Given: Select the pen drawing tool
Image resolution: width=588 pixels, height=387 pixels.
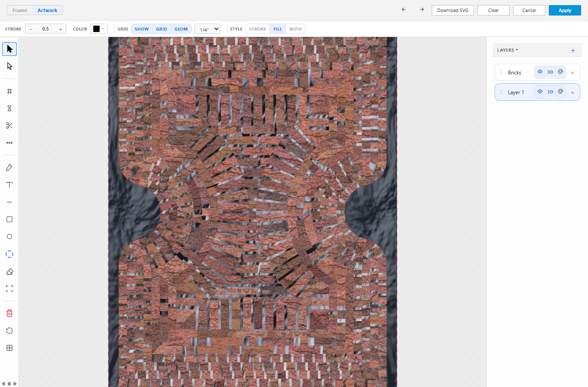Looking at the screenshot, I should click(x=9, y=168).
